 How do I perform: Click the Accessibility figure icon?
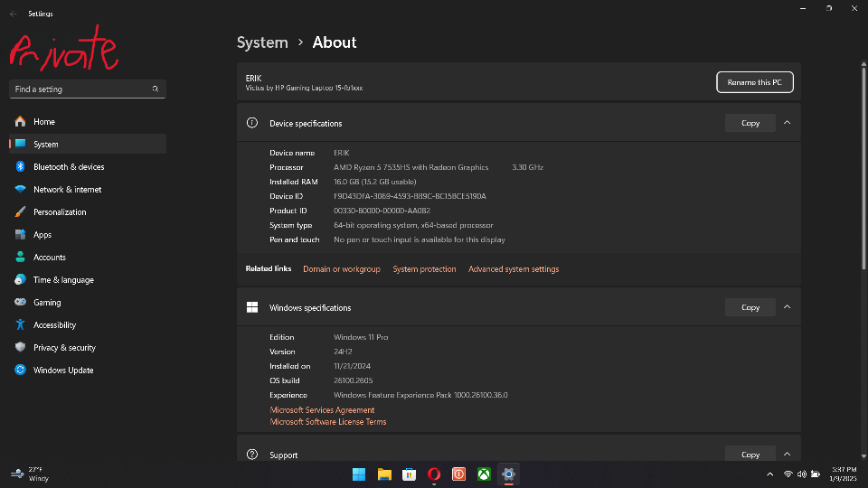tap(21, 324)
